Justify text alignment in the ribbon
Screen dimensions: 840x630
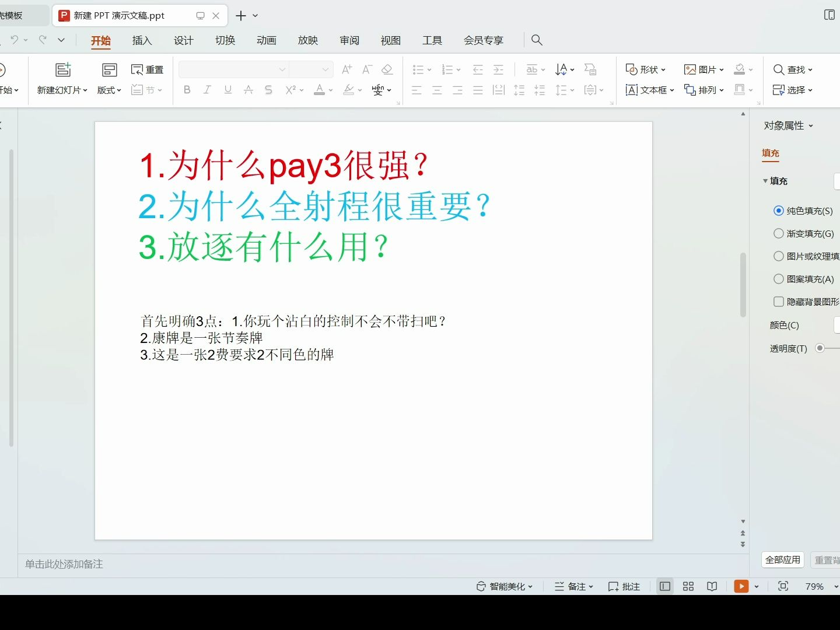478,90
